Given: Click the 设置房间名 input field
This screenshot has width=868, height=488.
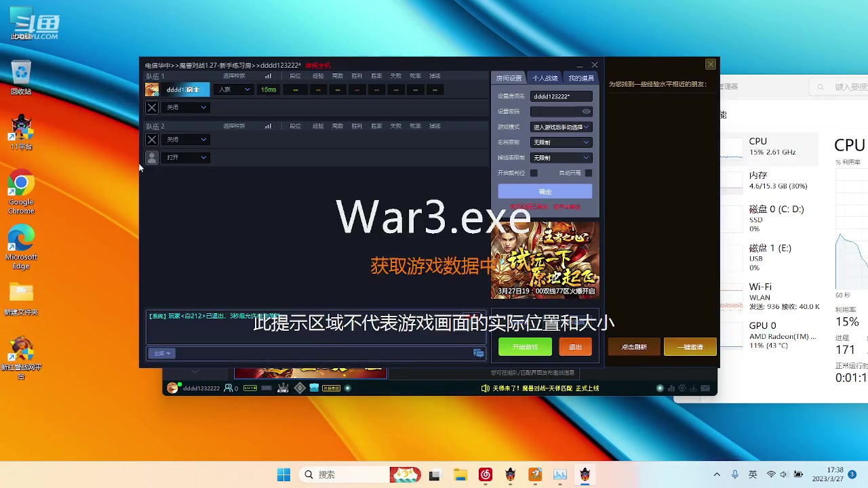Looking at the screenshot, I should coord(561,96).
